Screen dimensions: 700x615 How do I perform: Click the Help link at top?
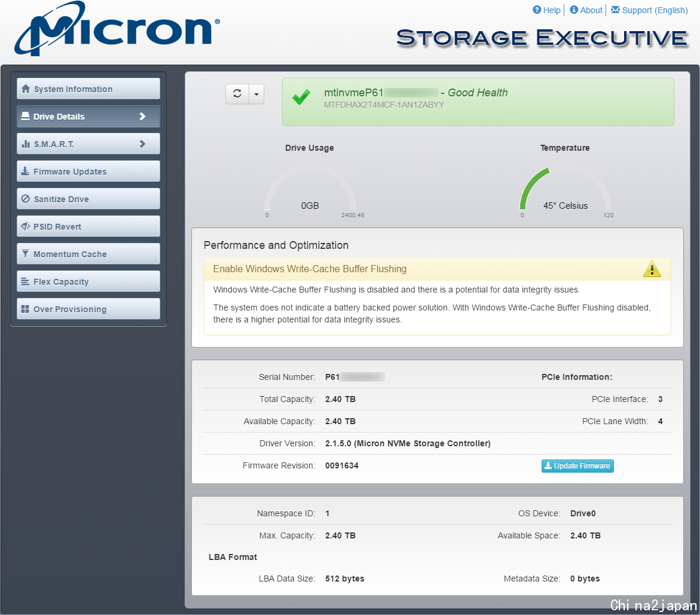[x=552, y=10]
